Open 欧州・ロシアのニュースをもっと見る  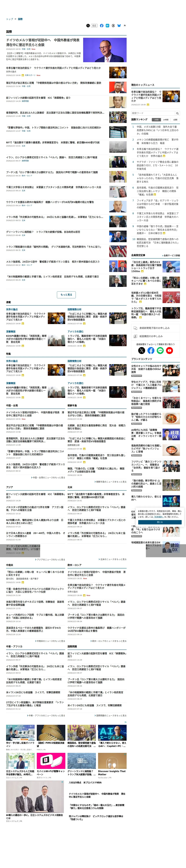click(x=108, y=641)
